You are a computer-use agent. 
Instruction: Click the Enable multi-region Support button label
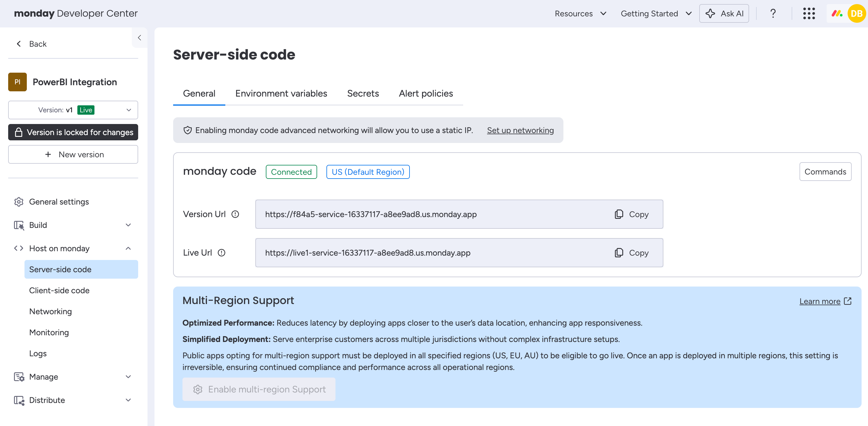(x=267, y=389)
